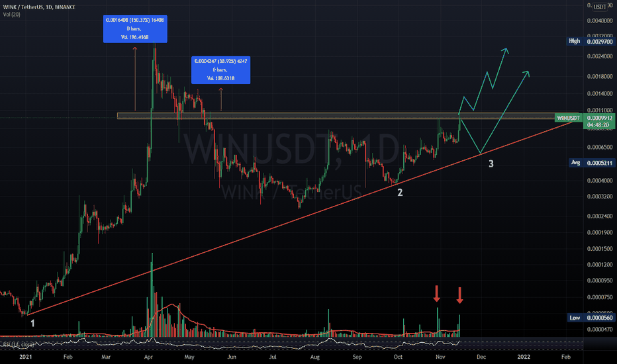Click the 0.0002400 price axis label

pyautogui.click(x=600, y=216)
